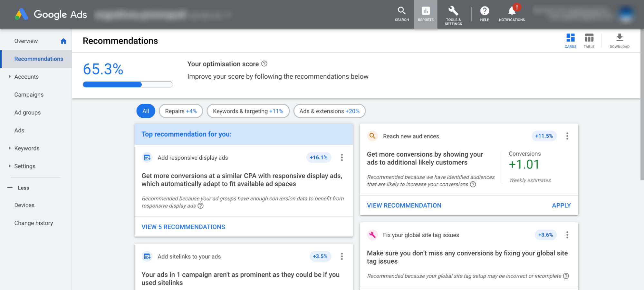
Task: Switch to Table view
Action: (x=589, y=41)
